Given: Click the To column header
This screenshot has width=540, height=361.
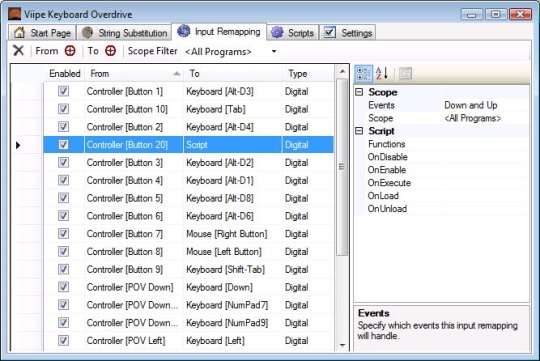Looking at the screenshot, I should [233, 73].
